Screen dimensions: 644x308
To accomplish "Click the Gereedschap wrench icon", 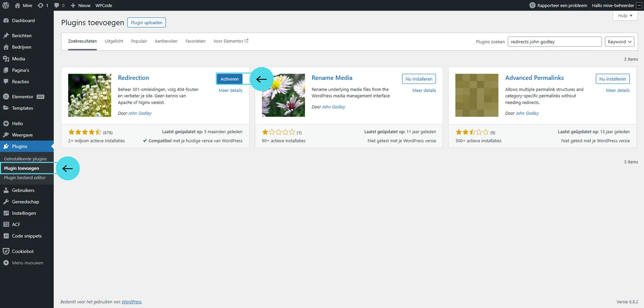I will point(6,202).
